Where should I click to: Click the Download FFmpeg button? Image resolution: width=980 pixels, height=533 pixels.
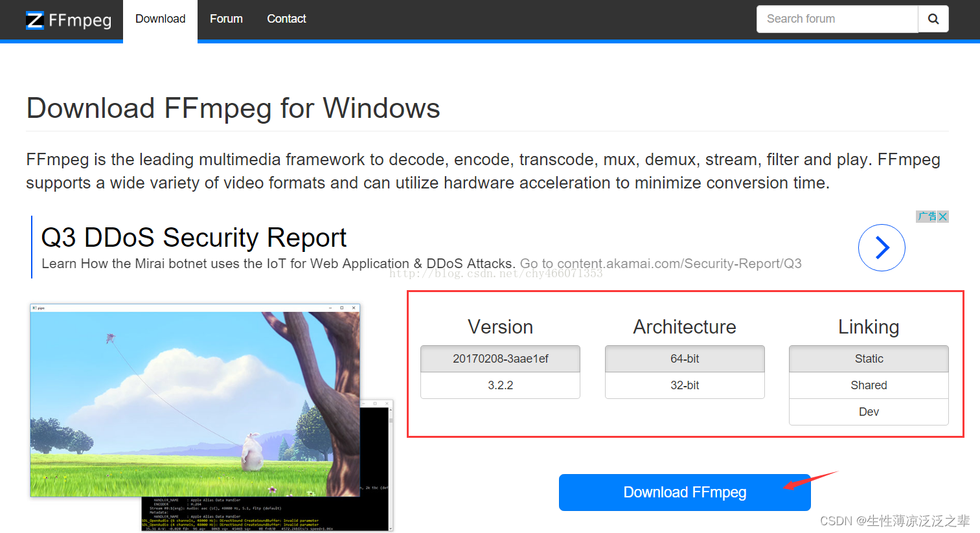click(x=685, y=492)
